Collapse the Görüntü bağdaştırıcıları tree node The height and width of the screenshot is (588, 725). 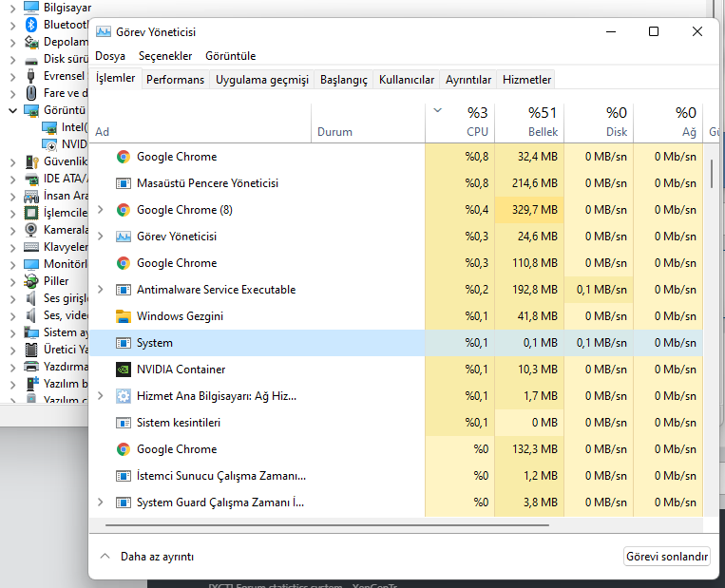(x=13, y=110)
